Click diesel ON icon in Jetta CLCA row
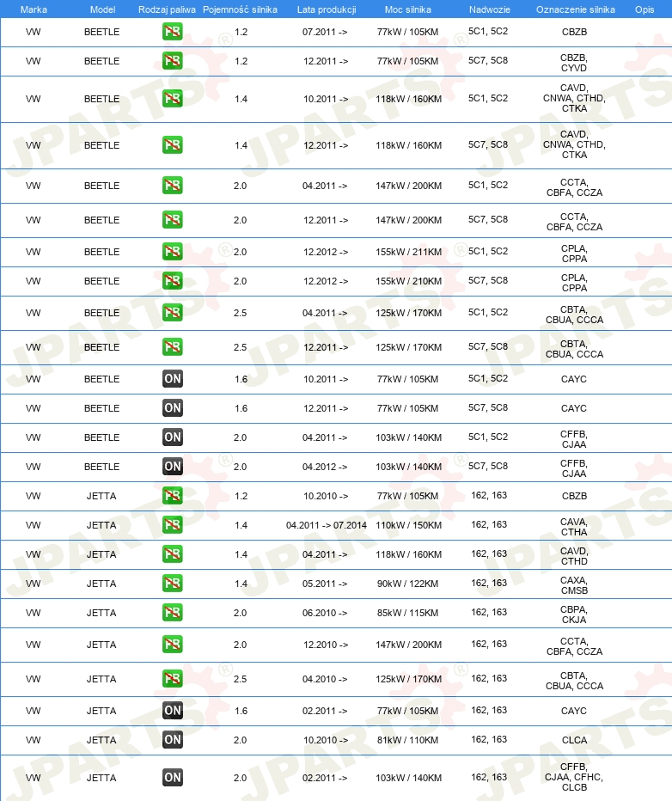 (x=173, y=739)
